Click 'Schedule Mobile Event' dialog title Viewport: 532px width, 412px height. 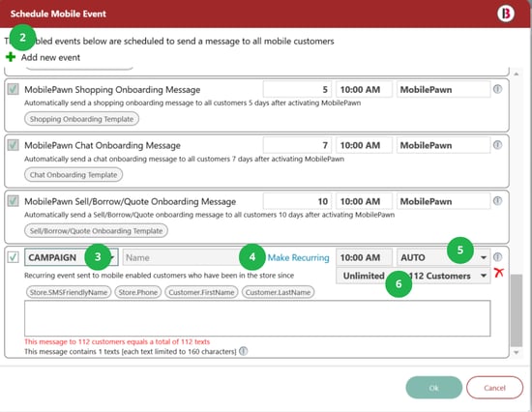coord(58,14)
